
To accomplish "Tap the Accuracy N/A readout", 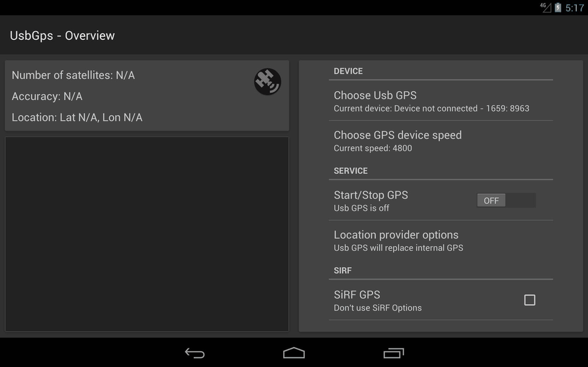I will 47,96.
